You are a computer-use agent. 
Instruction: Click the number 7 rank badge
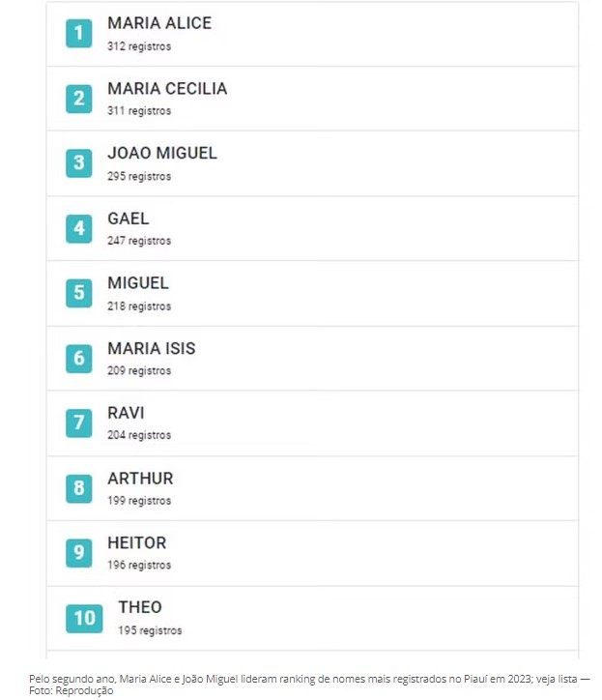pyautogui.click(x=79, y=423)
